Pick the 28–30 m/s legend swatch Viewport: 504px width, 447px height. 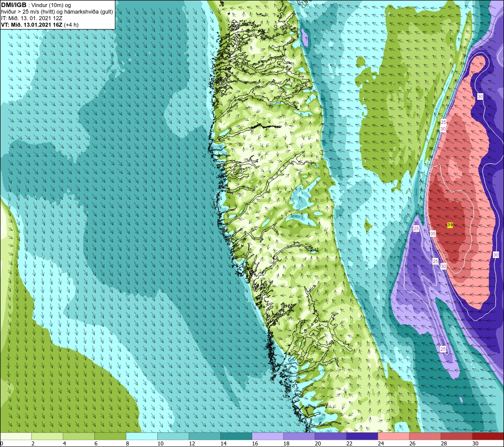pos(457,436)
